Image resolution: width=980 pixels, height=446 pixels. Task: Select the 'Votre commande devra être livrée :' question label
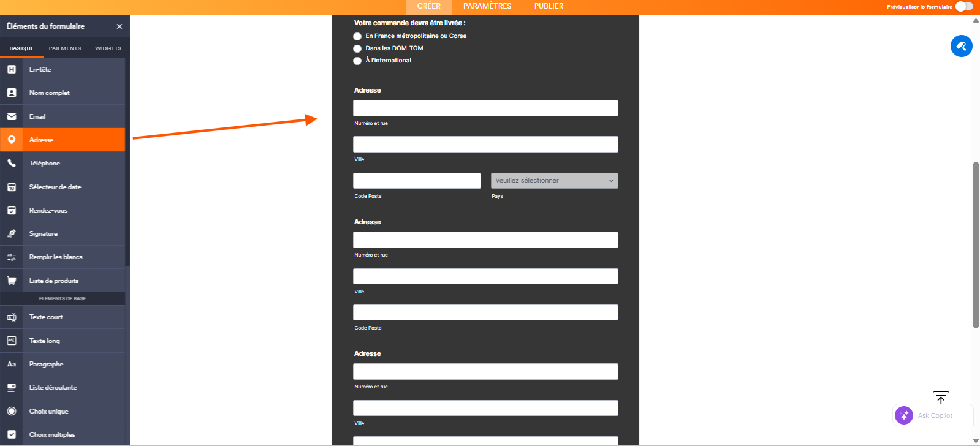(409, 23)
